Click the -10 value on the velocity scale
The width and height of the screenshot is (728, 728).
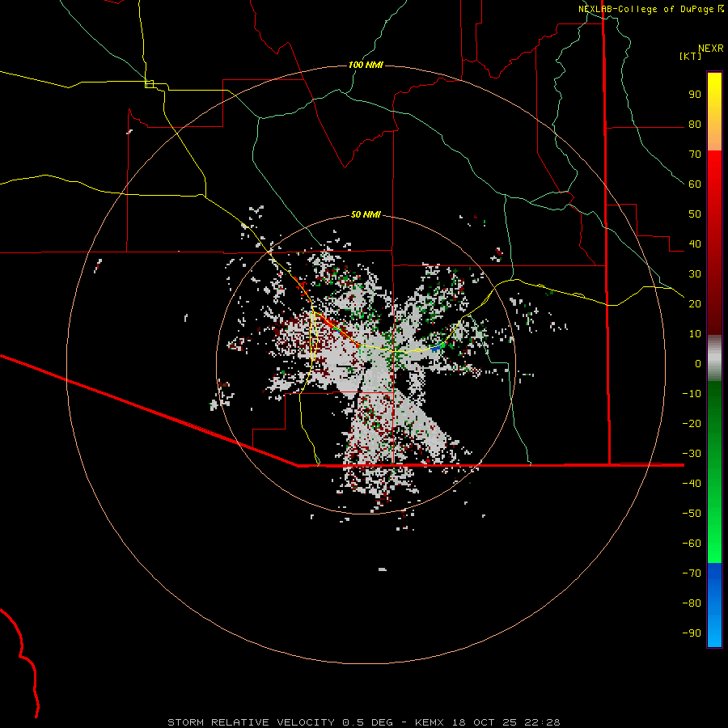pyautogui.click(x=692, y=394)
